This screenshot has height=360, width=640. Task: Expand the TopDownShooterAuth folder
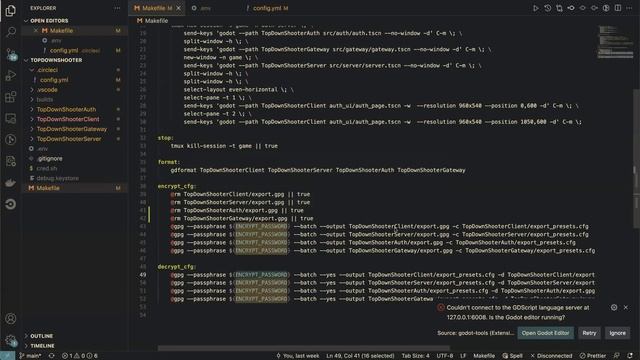point(66,109)
